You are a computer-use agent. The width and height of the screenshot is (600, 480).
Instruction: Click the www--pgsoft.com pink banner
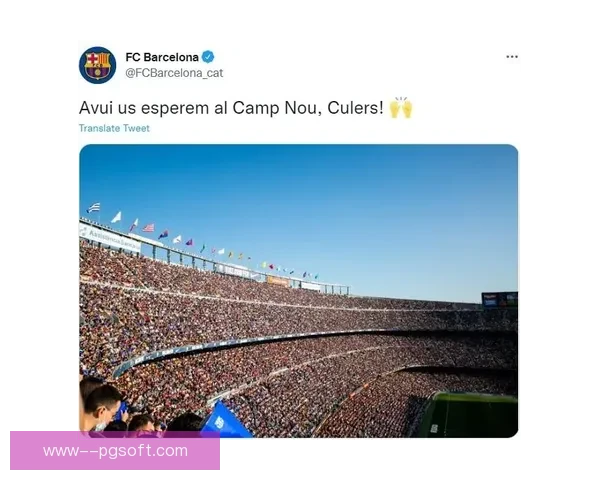click(x=115, y=451)
